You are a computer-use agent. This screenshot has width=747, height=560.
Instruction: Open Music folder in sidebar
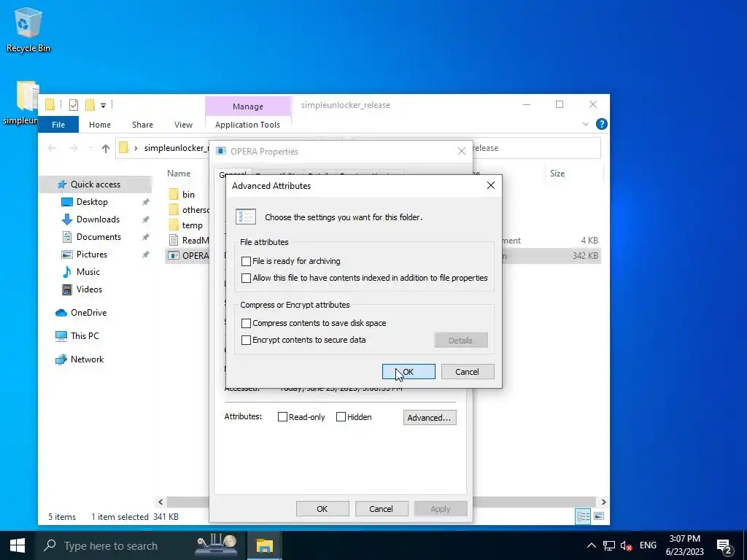click(88, 272)
